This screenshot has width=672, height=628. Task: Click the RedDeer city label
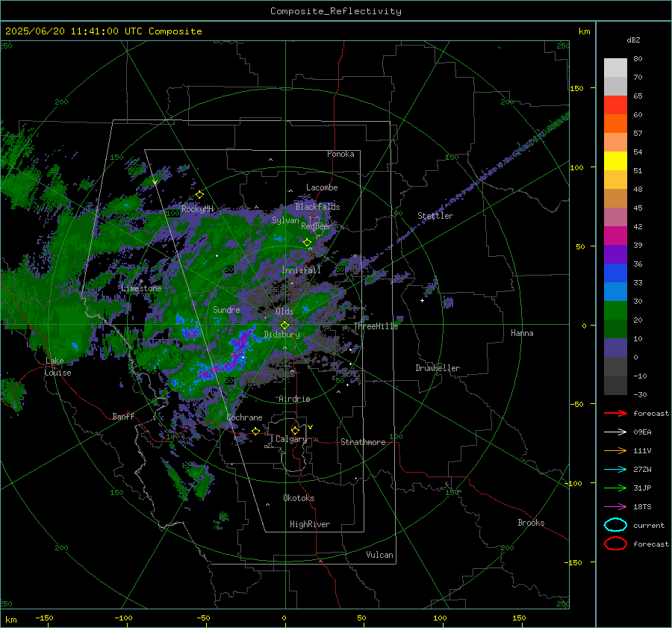(x=317, y=226)
